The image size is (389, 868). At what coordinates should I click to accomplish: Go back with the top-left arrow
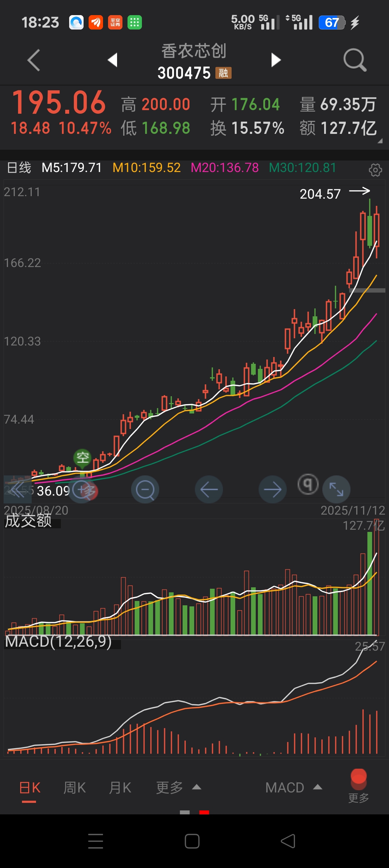(x=33, y=60)
